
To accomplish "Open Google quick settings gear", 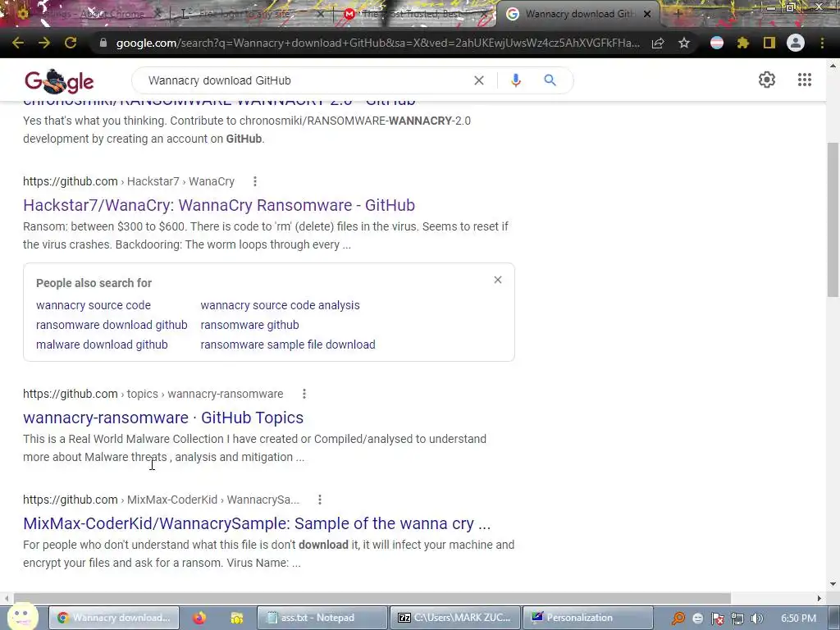I will tap(767, 80).
